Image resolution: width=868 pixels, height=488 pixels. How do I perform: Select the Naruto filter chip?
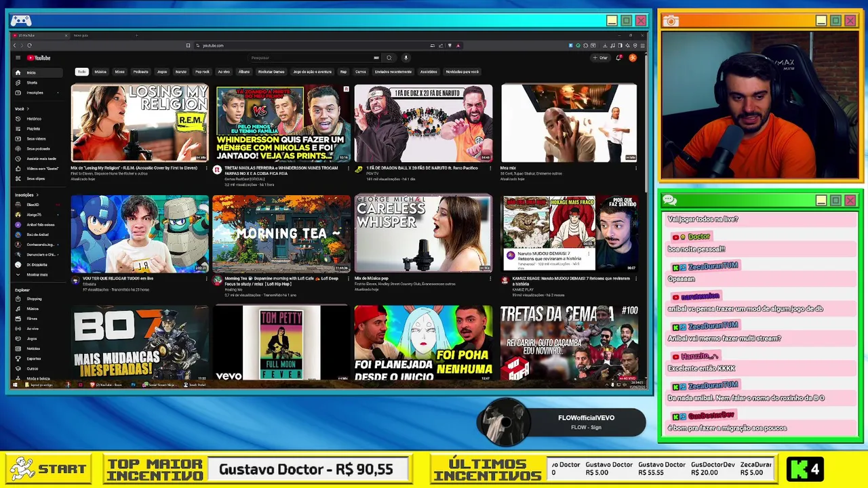180,72
